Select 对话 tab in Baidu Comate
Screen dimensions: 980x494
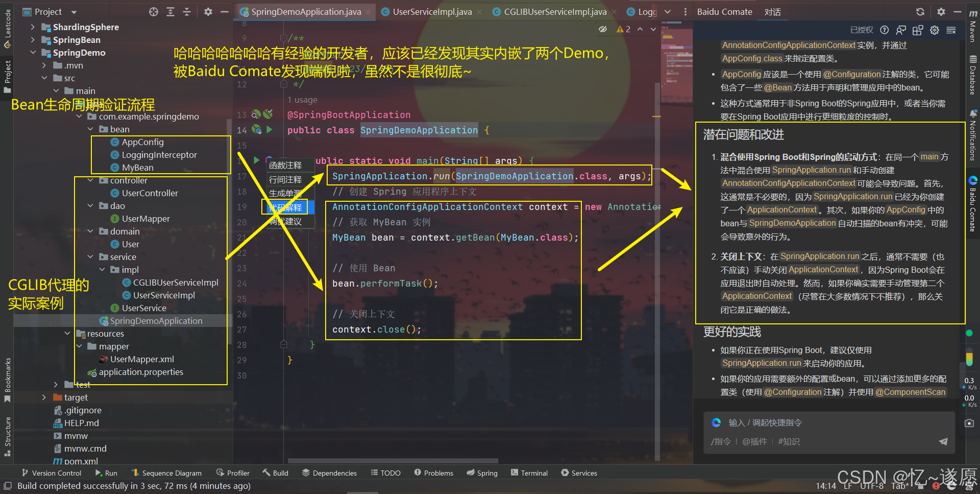772,12
